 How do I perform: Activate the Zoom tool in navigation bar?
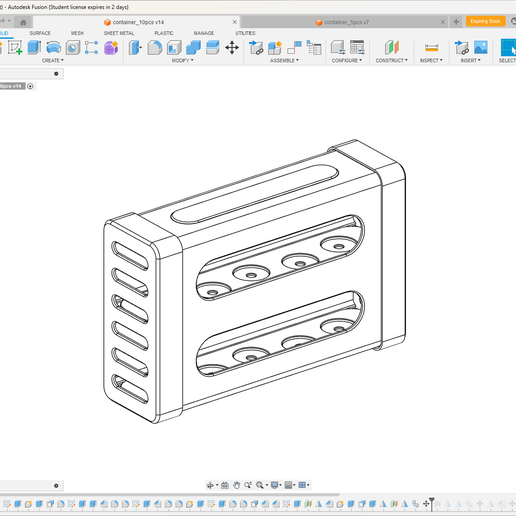(x=248, y=485)
